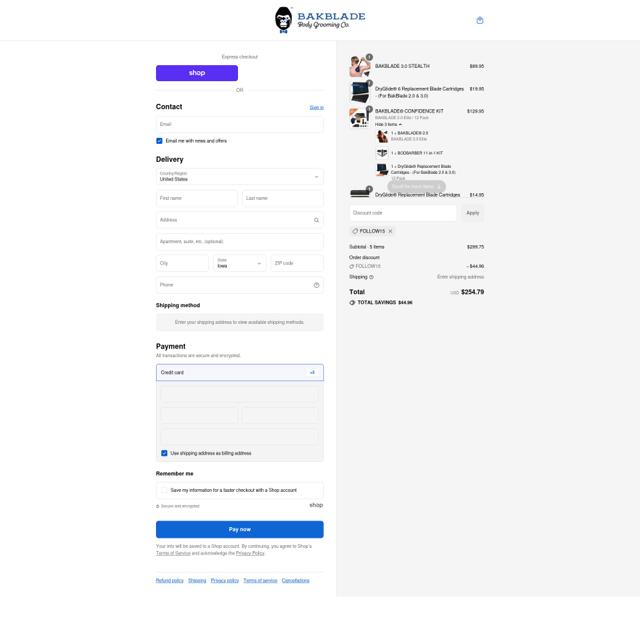
Task: Open the Cancellations footer link
Action: tap(296, 581)
